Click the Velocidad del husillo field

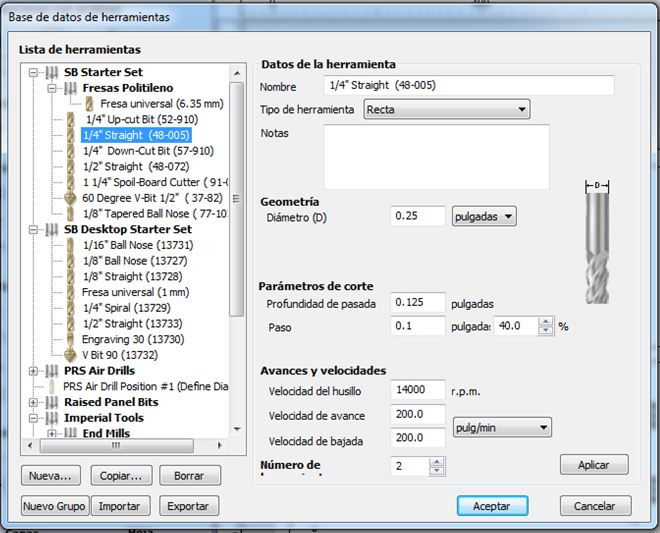418,390
